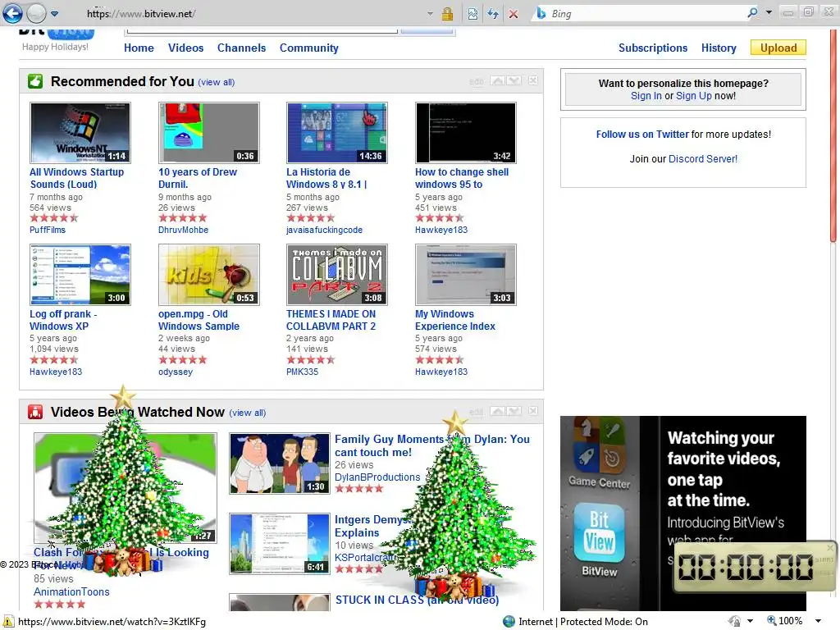
Task: Open the Community navigation item
Action: (309, 48)
